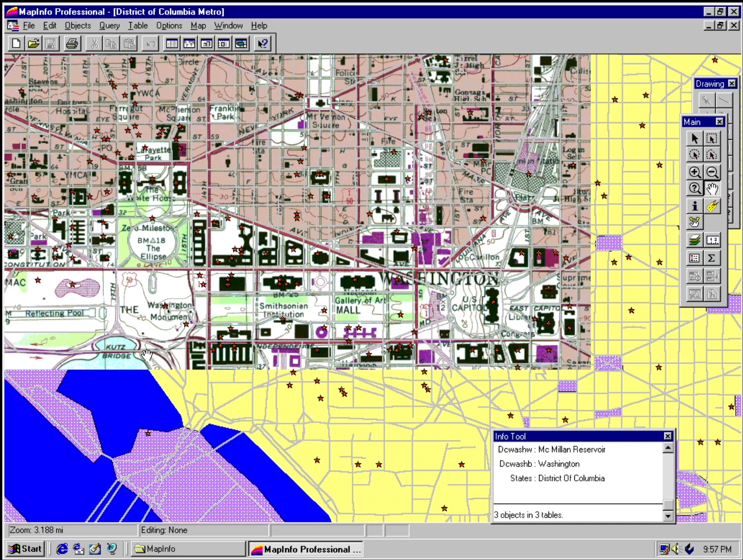Screen dimensions: 743x560
Task: Launch Internet Explorer from quick launch
Action: pyautogui.click(x=62, y=549)
